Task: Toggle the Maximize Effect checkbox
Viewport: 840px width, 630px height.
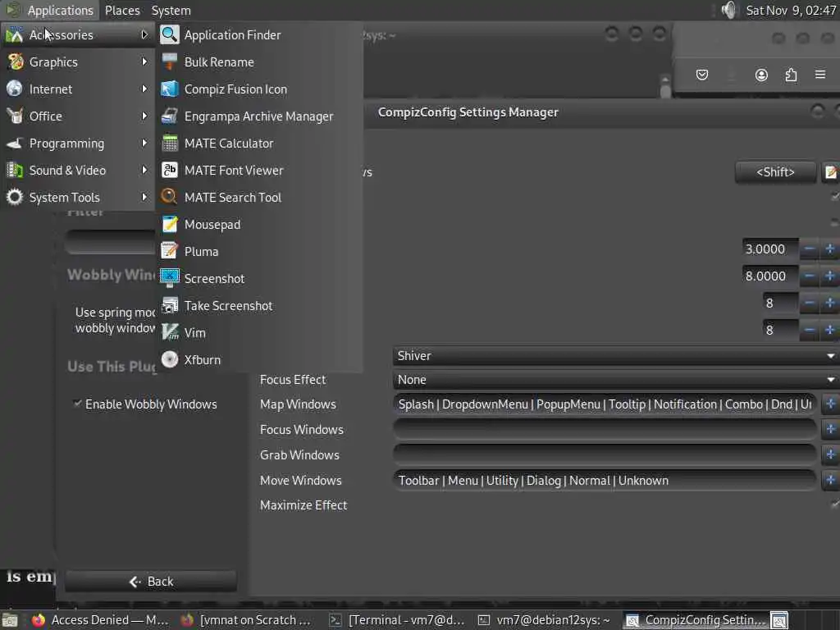Action: coord(834,504)
